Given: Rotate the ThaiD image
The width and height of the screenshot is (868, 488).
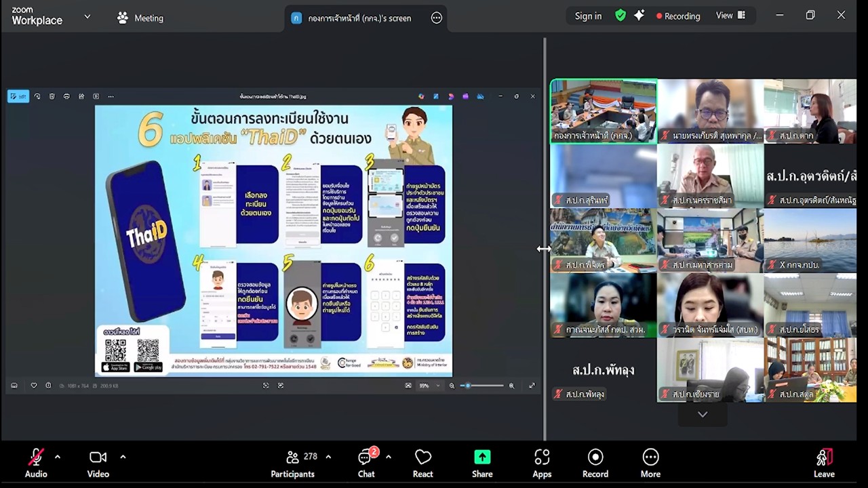Looking at the screenshot, I should pyautogui.click(x=37, y=96).
